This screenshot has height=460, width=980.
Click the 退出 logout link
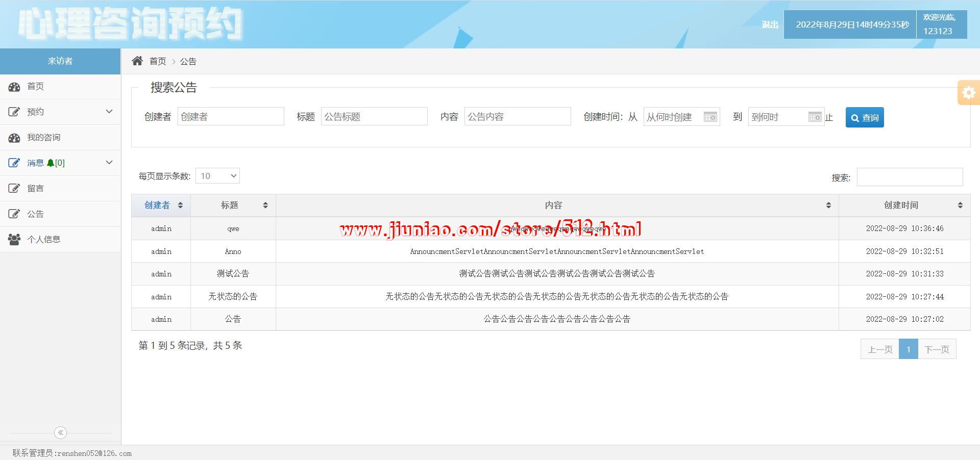coord(770,24)
